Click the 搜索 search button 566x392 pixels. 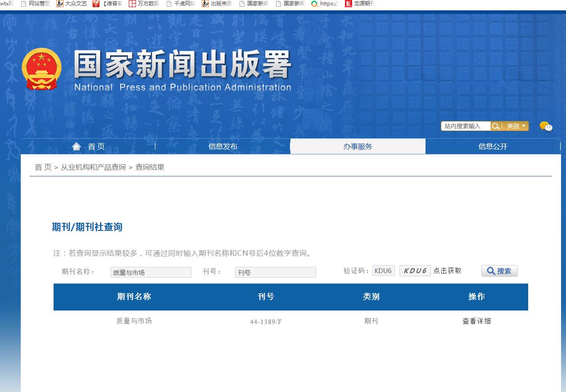click(499, 270)
